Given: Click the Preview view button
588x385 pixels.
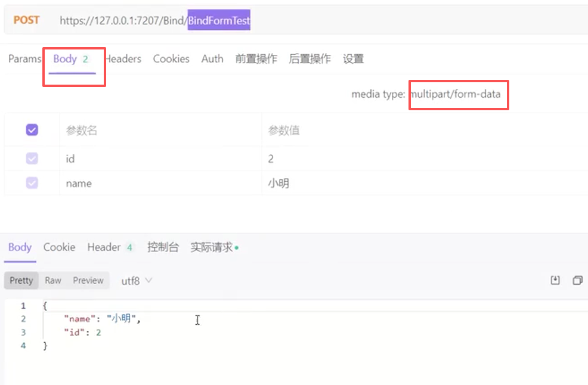Looking at the screenshot, I should click(88, 280).
